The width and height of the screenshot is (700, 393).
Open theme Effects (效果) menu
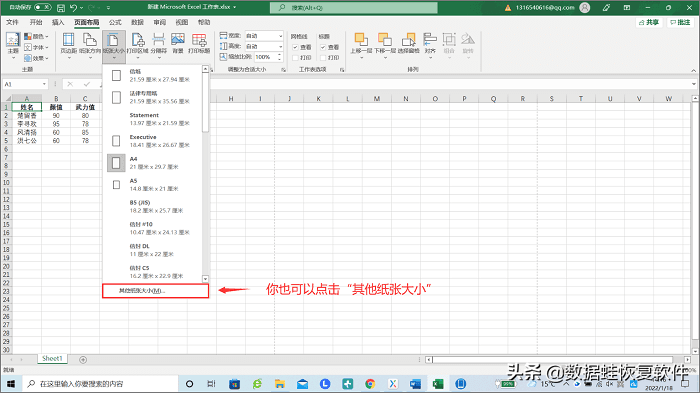36,58
